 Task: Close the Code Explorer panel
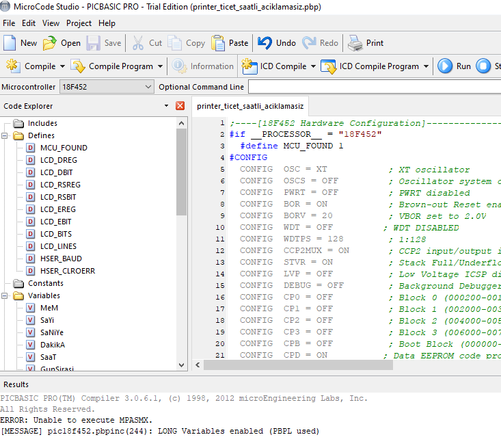180,106
